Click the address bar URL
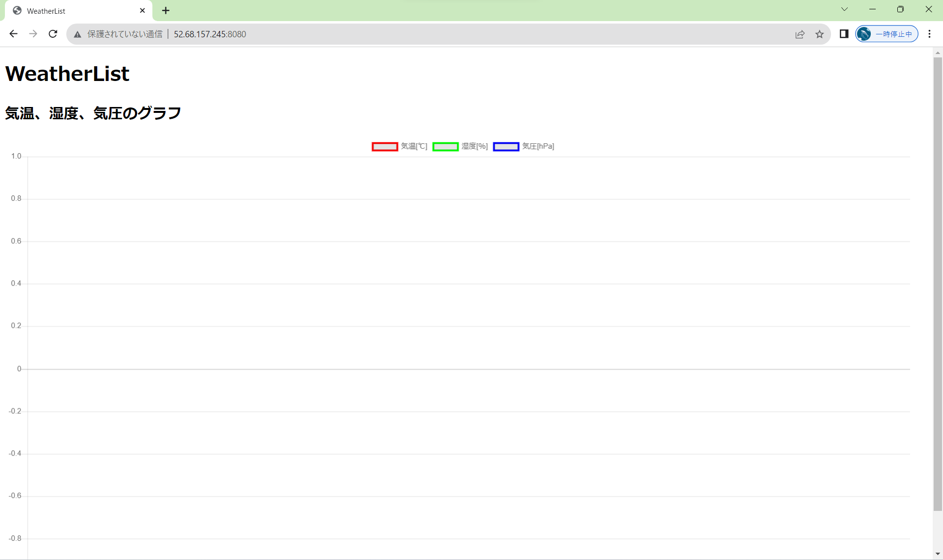Viewport: 943px width, 560px height. coord(210,34)
